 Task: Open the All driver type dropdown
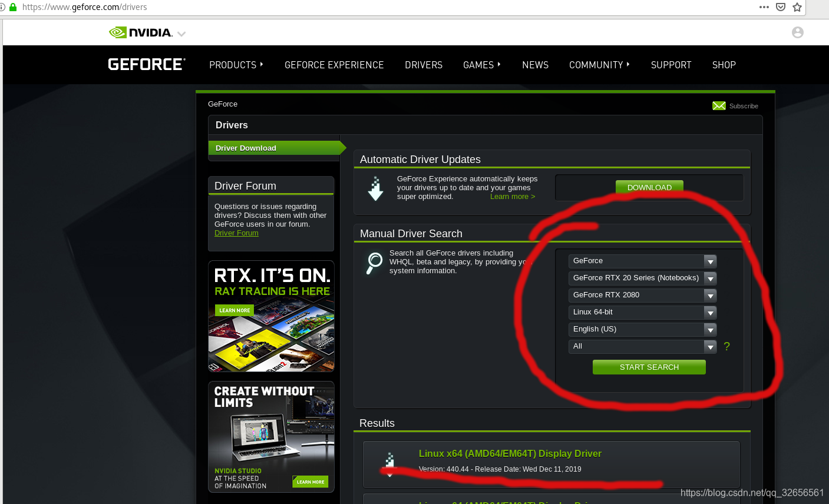point(642,346)
